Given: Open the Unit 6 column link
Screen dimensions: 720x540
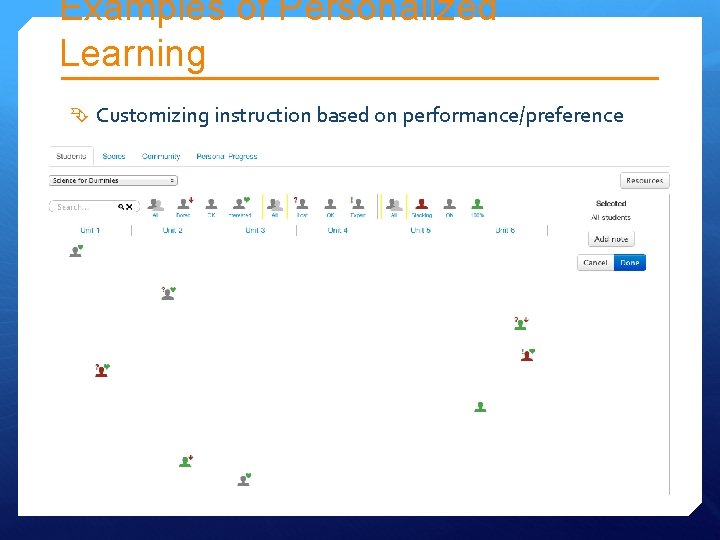Looking at the screenshot, I should tap(505, 230).
